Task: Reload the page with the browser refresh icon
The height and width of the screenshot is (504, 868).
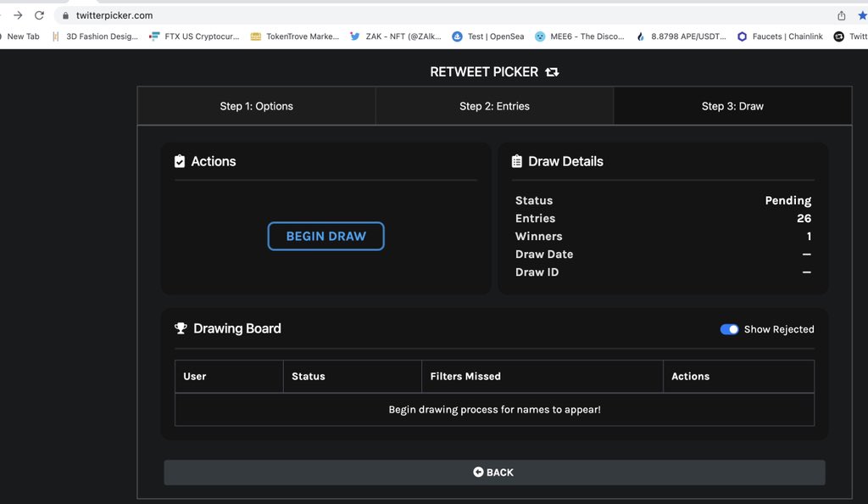Action: tap(39, 15)
